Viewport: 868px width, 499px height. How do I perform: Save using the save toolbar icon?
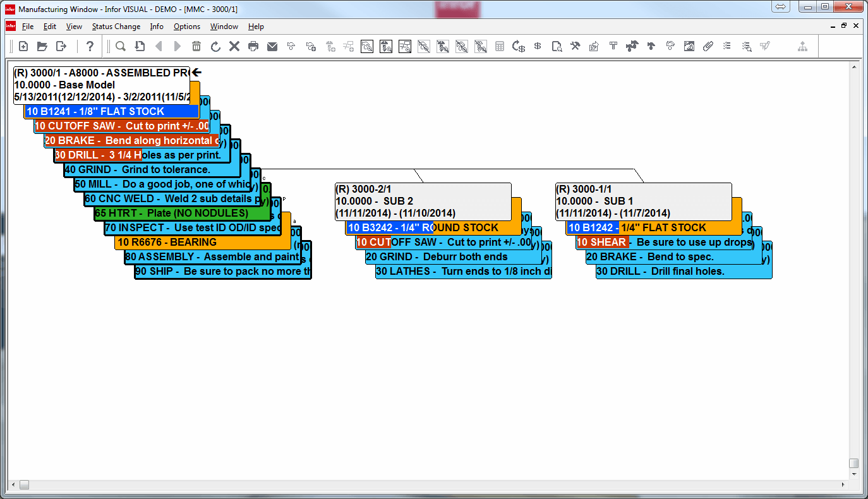(138, 45)
